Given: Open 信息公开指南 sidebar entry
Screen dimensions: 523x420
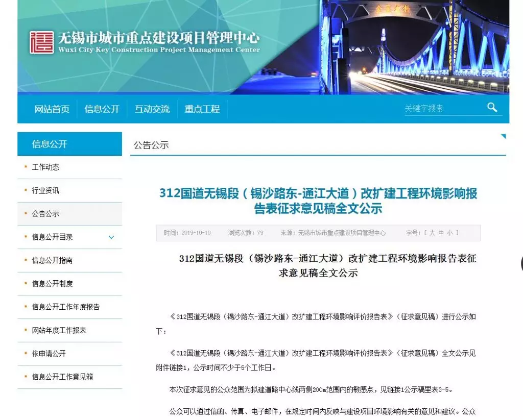Looking at the screenshot, I should [x=52, y=260].
